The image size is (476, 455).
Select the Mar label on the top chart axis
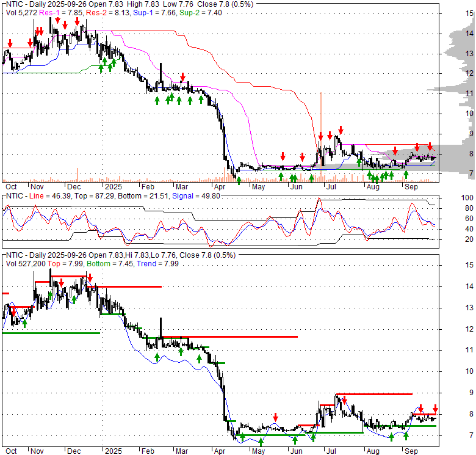click(x=182, y=187)
